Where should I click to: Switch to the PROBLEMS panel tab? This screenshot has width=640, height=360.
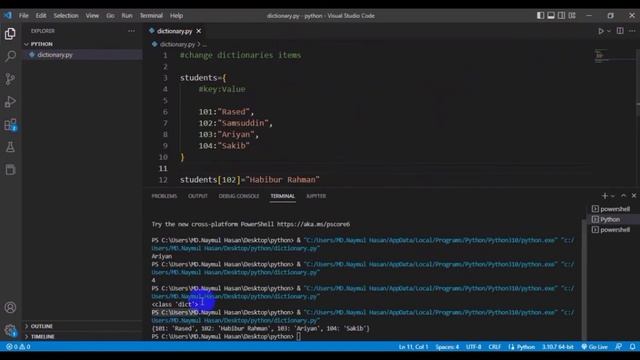click(164, 196)
